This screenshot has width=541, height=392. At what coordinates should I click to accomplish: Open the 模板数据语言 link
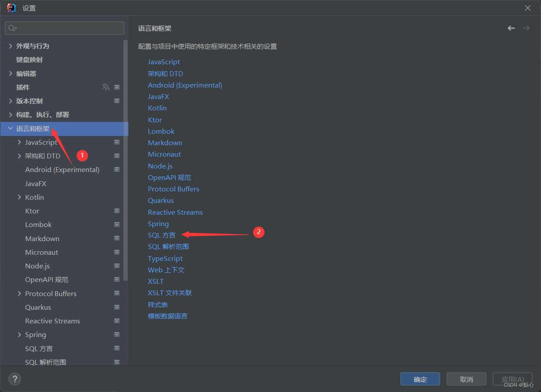(x=167, y=316)
